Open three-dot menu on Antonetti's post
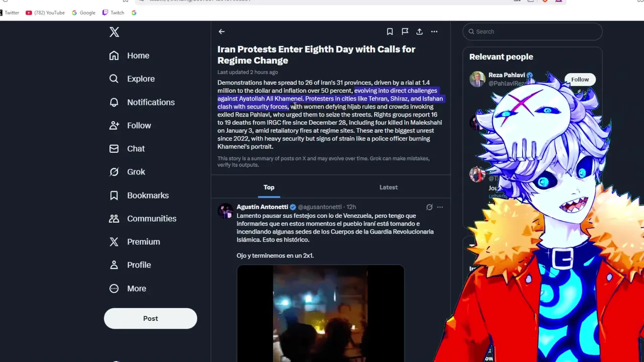This screenshot has height=362, width=644. [x=440, y=207]
